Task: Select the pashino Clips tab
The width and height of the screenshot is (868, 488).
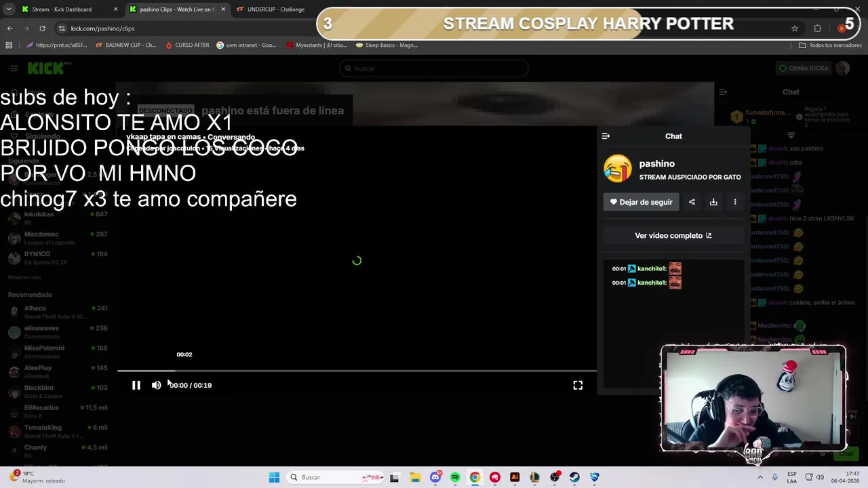Action: pos(177,9)
